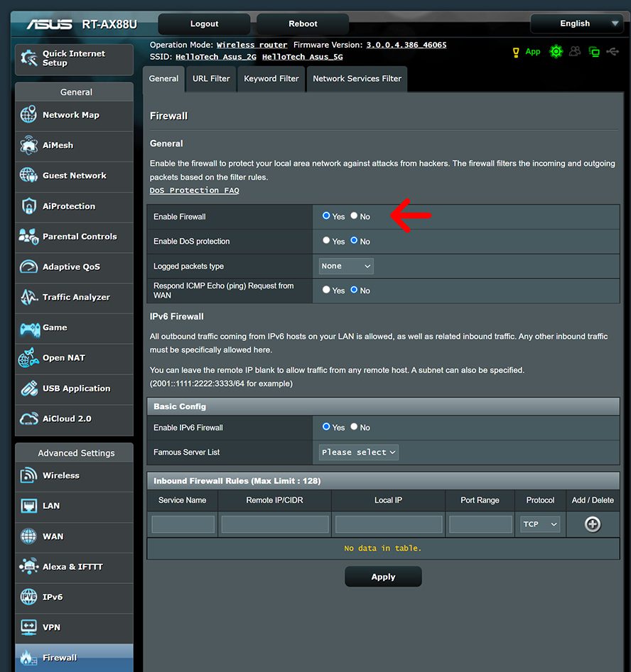Open the Protocol dropdown in firewall rules

(x=539, y=524)
